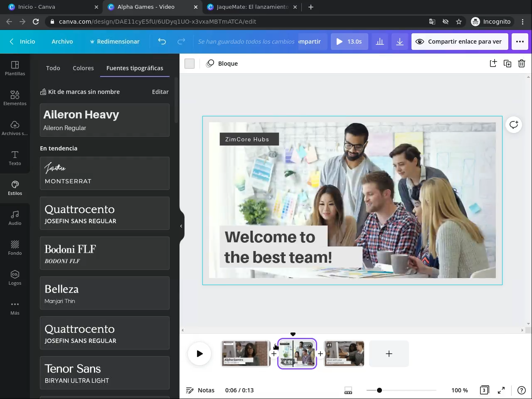Screen dimensions: 532x399
Task: Delete the current page with trash icon
Action: click(522, 64)
